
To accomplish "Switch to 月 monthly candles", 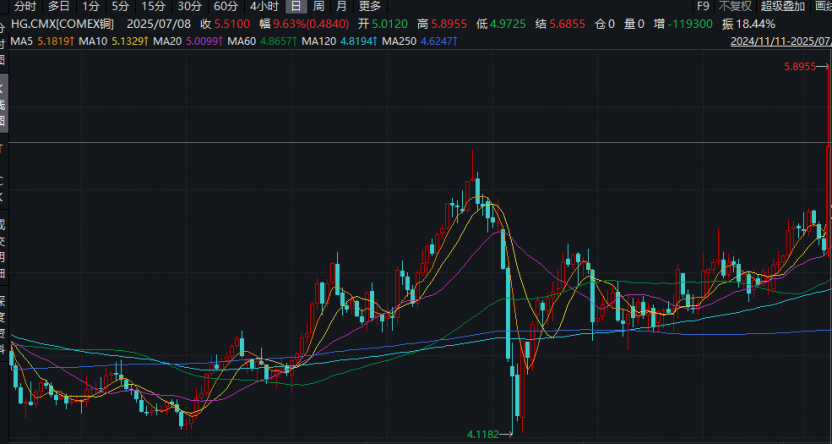I will (x=341, y=6).
